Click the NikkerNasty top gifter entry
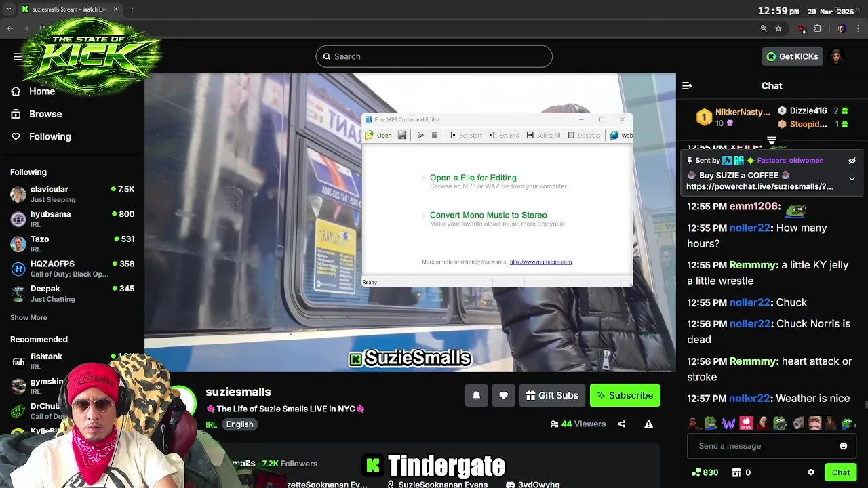The height and width of the screenshot is (488, 868). [x=734, y=117]
